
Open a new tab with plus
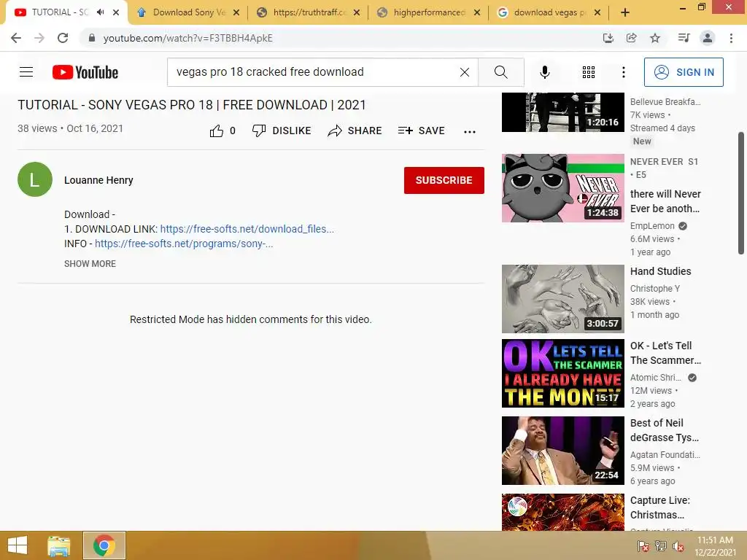click(x=625, y=12)
